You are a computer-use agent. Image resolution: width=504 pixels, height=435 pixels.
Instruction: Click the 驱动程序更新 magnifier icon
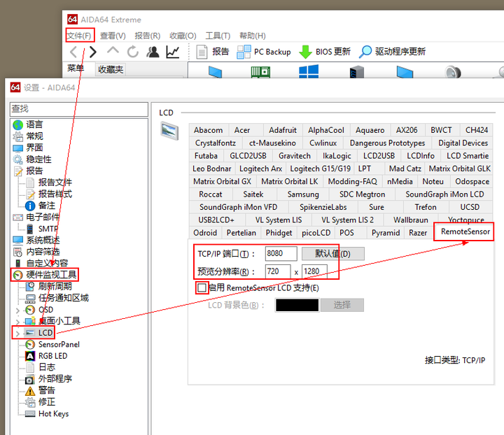365,52
